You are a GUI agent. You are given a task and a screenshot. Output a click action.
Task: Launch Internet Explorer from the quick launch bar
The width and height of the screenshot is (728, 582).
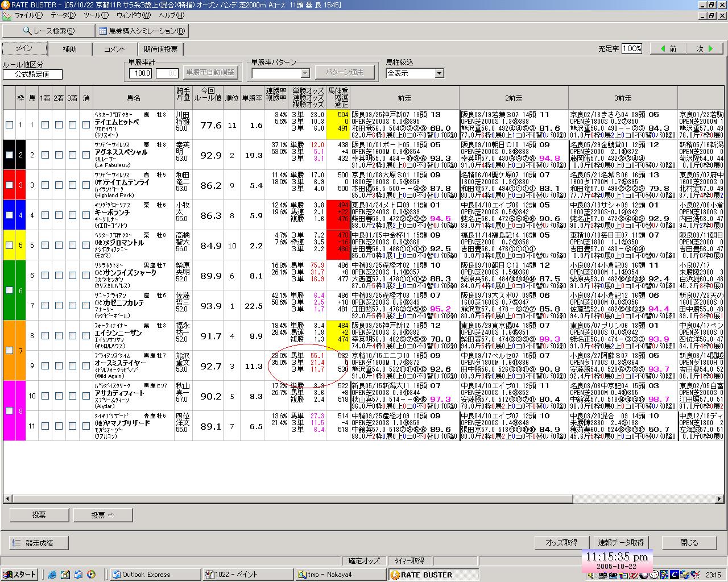(x=52, y=575)
